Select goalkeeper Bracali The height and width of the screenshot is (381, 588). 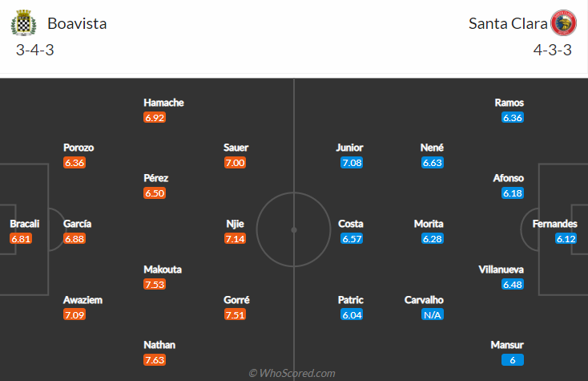pyautogui.click(x=24, y=224)
